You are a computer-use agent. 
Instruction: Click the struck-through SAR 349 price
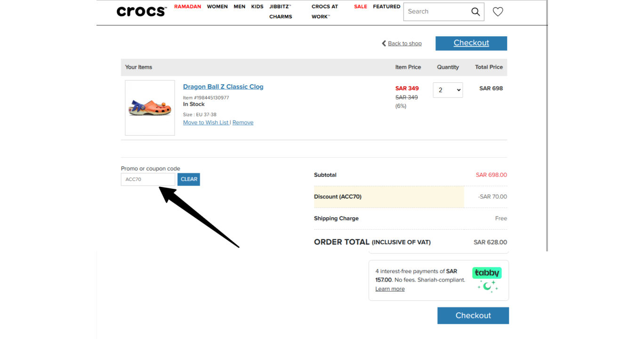407,97
